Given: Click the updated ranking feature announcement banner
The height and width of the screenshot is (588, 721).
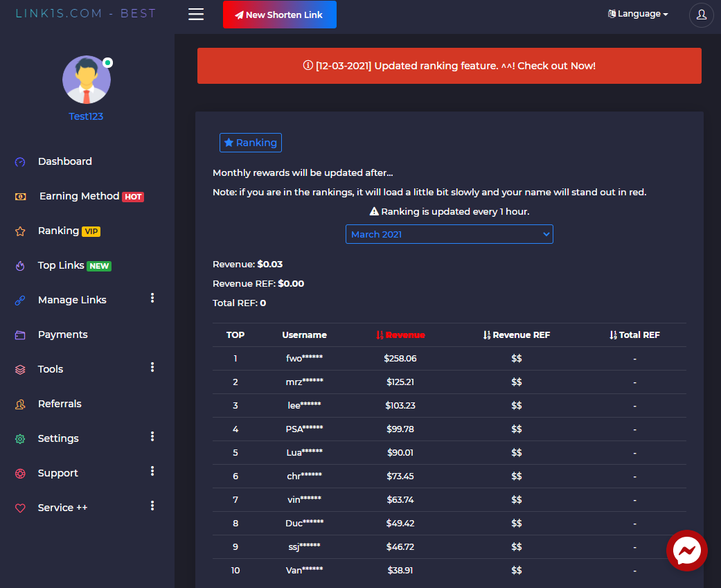Looking at the screenshot, I should point(449,66).
